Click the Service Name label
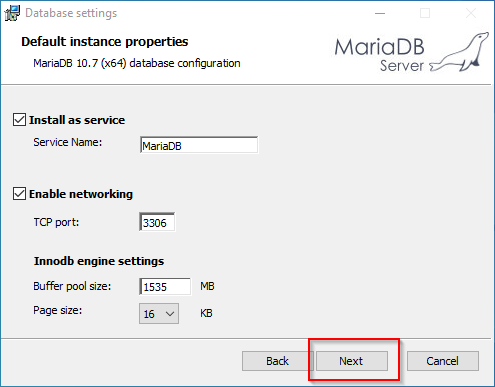Viewport: 495px width, 387px height. pos(68,142)
